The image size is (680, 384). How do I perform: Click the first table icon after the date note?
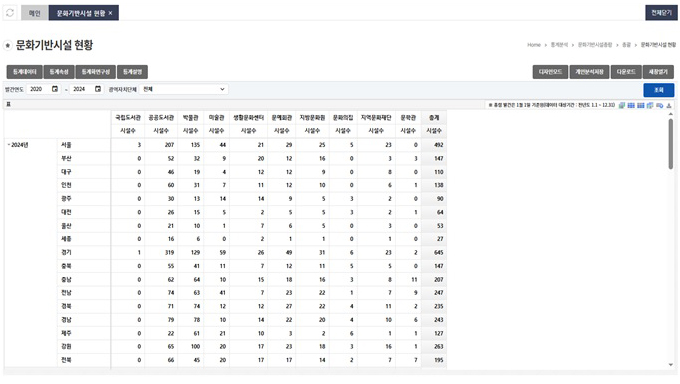[622, 105]
